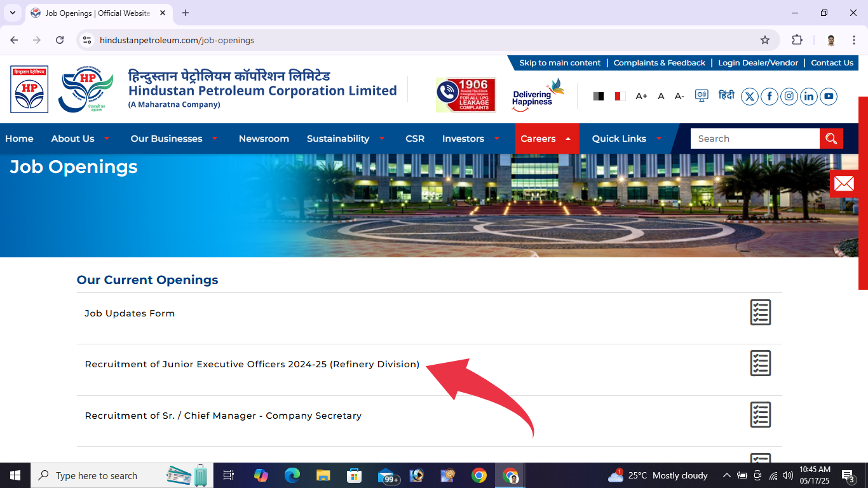The image size is (868, 488).
Task: Open Chrome extensions puzzle icon
Action: point(797,40)
